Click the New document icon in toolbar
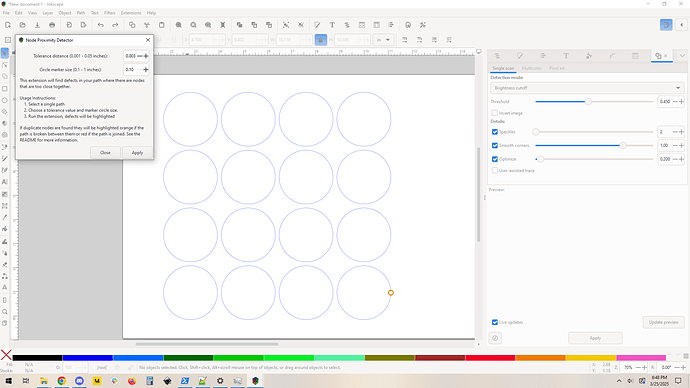690x388 pixels. (x=8, y=25)
